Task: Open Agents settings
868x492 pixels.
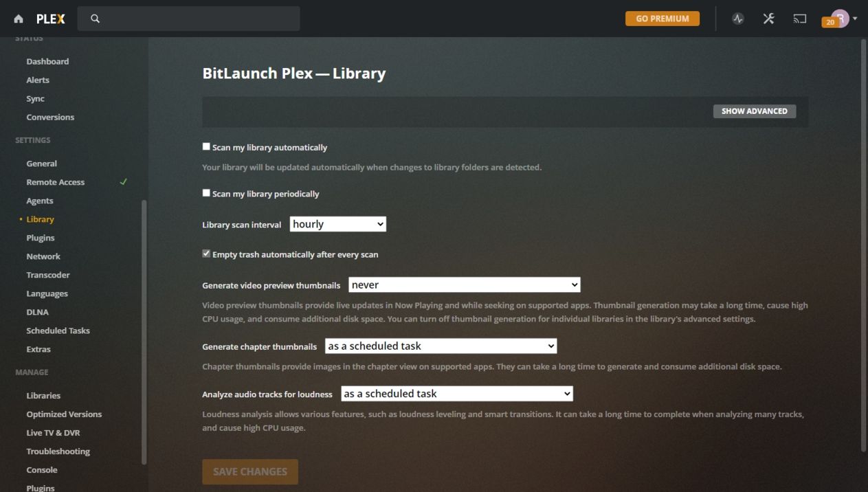Action: coord(40,201)
